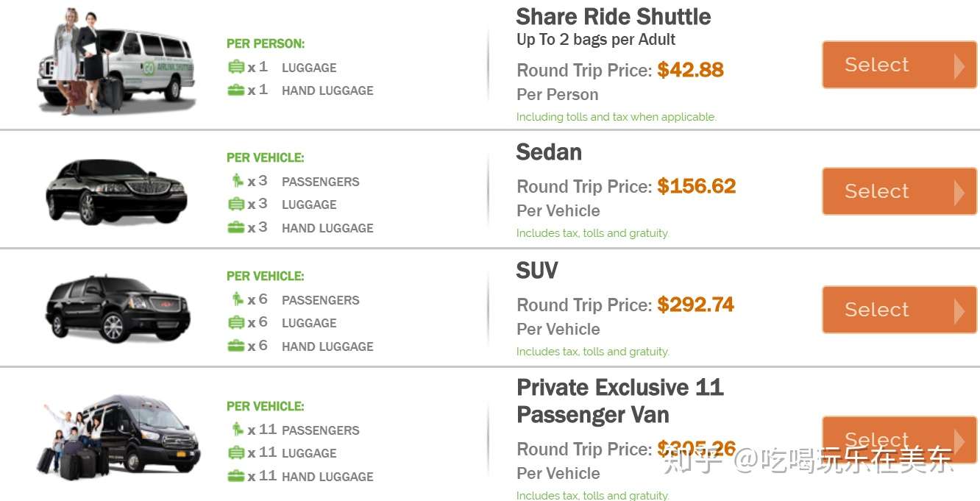Select the Share Ride Shuttle option
The image size is (980, 501).
click(898, 65)
